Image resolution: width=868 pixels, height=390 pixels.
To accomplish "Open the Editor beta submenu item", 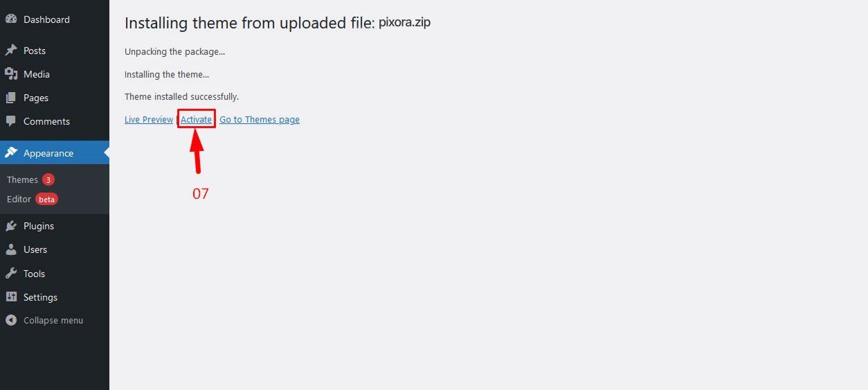I will [x=19, y=199].
